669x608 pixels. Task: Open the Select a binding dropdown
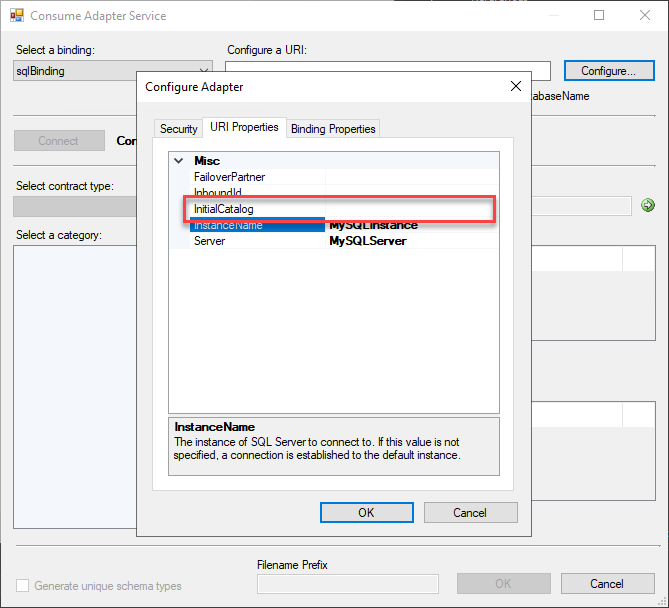(204, 71)
